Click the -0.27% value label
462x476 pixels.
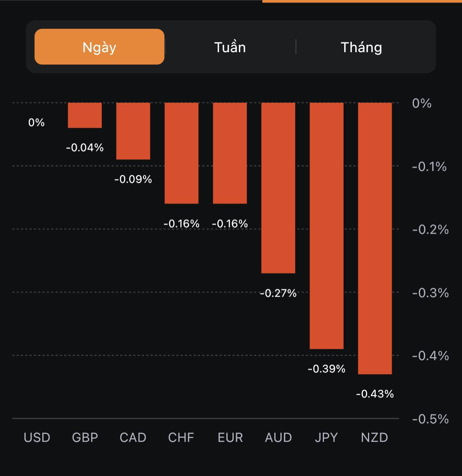278,293
